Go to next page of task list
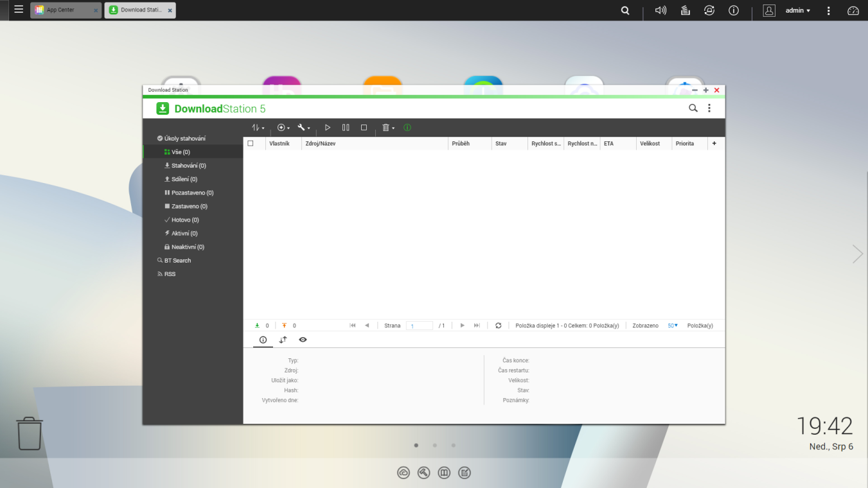This screenshot has height=488, width=868. tap(462, 326)
